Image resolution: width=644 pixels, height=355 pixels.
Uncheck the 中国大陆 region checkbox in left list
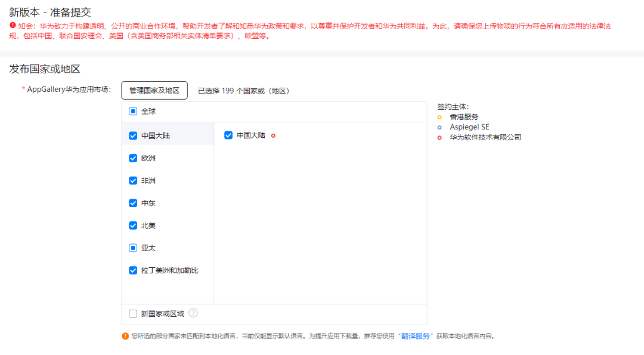133,135
